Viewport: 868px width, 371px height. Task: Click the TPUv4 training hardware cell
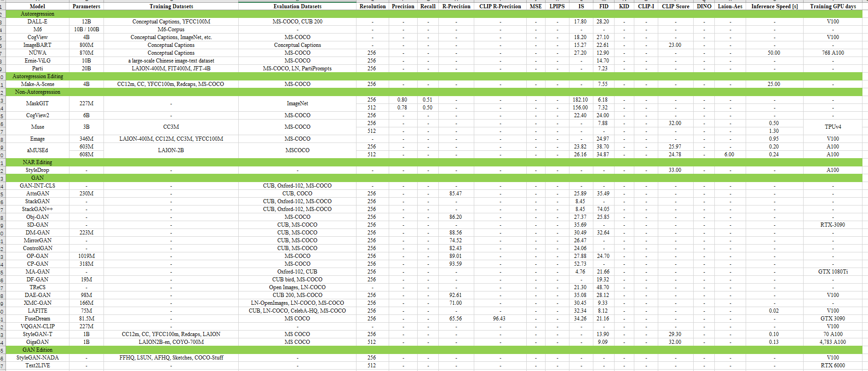click(833, 127)
